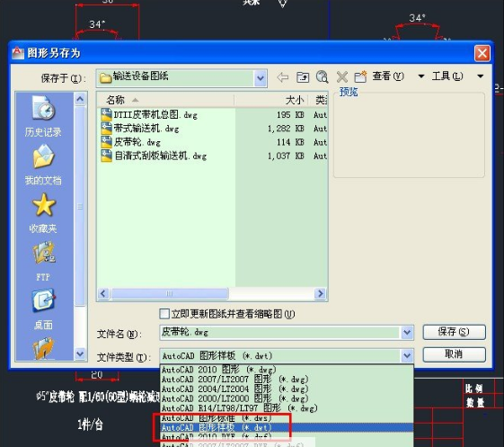Select file icon of 带式输送机.dwg

coord(106,129)
